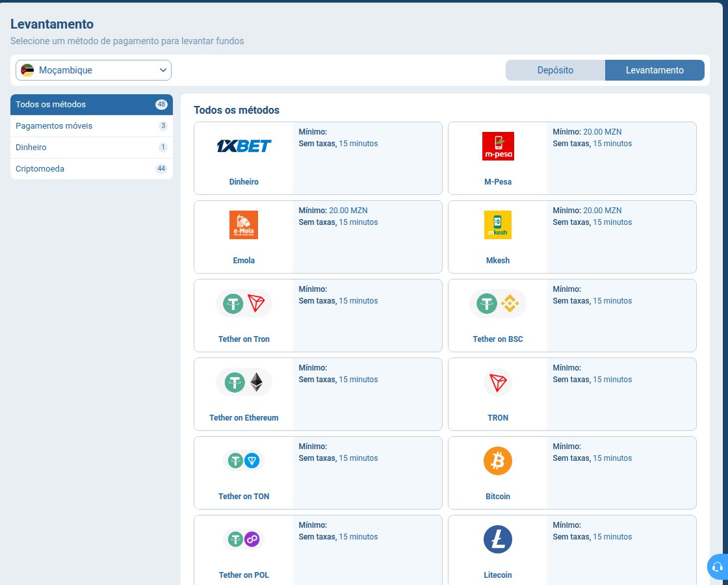The height and width of the screenshot is (585, 728).
Task: Open the Bitcoin method label
Action: (x=498, y=497)
